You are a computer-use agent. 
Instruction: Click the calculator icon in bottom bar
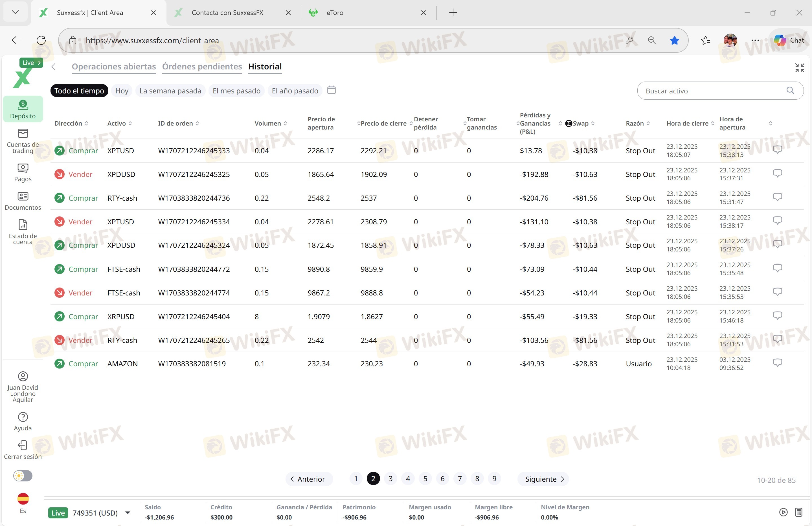click(x=798, y=512)
